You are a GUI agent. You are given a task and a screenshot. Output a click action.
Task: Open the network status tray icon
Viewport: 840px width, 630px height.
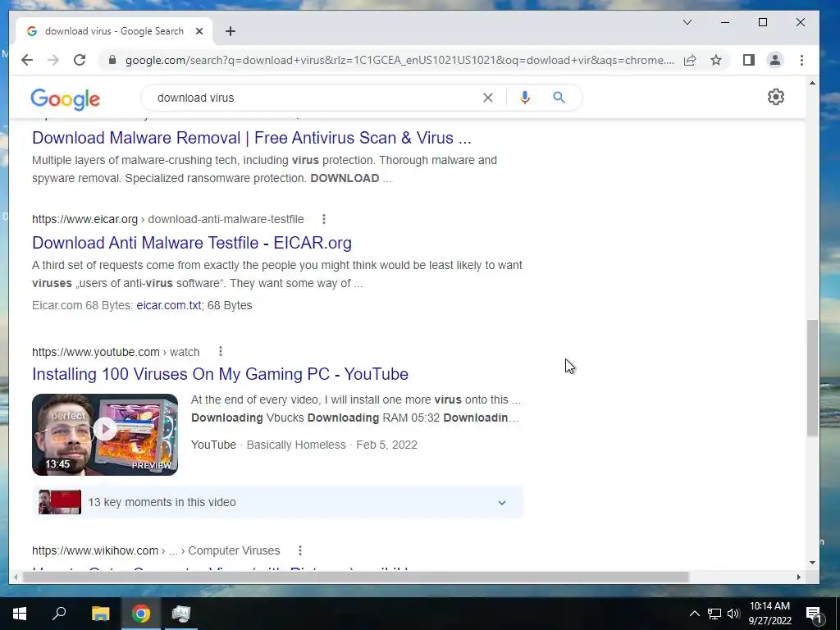714,614
